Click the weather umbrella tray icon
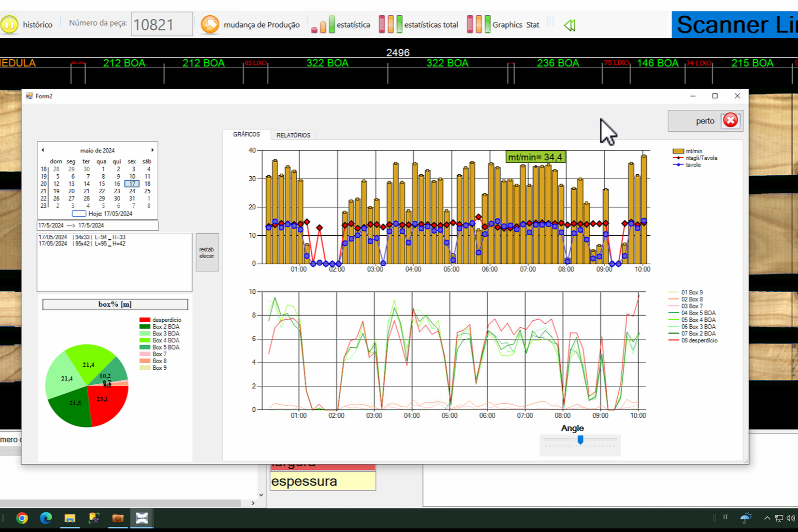798x532 pixels. click(746, 518)
